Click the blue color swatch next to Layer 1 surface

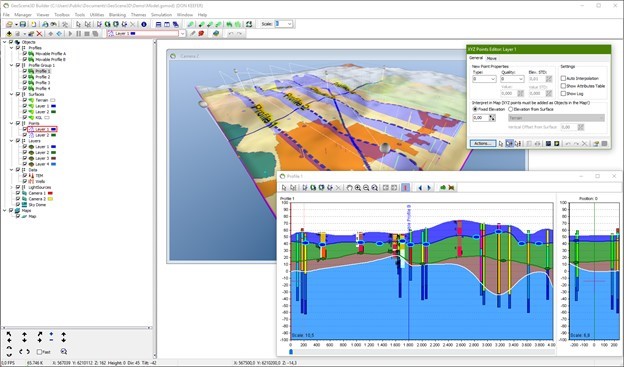click(53, 106)
